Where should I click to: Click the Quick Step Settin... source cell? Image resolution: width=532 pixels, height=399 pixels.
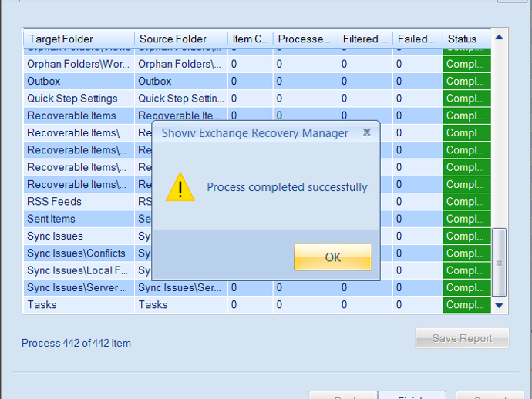point(181,99)
